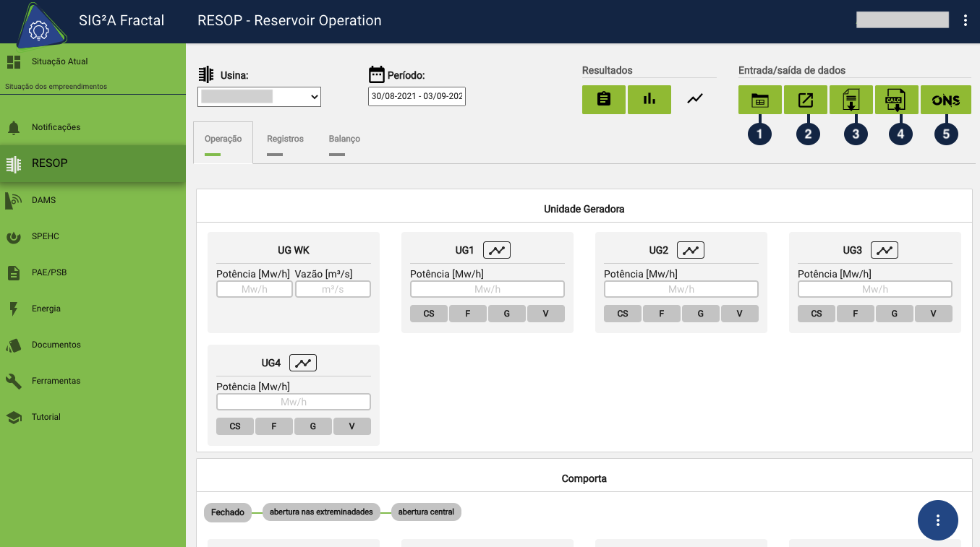Image resolution: width=980 pixels, height=547 pixels.
Task: Click the UG3 Potência input field
Action: coord(874,289)
